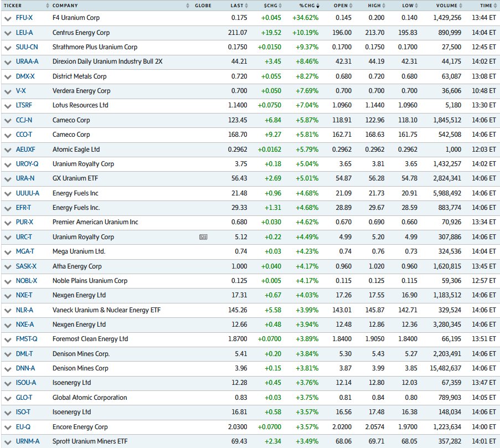Click company name Centrus Energy Corp
500x448 pixels.
pyautogui.click(x=81, y=33)
